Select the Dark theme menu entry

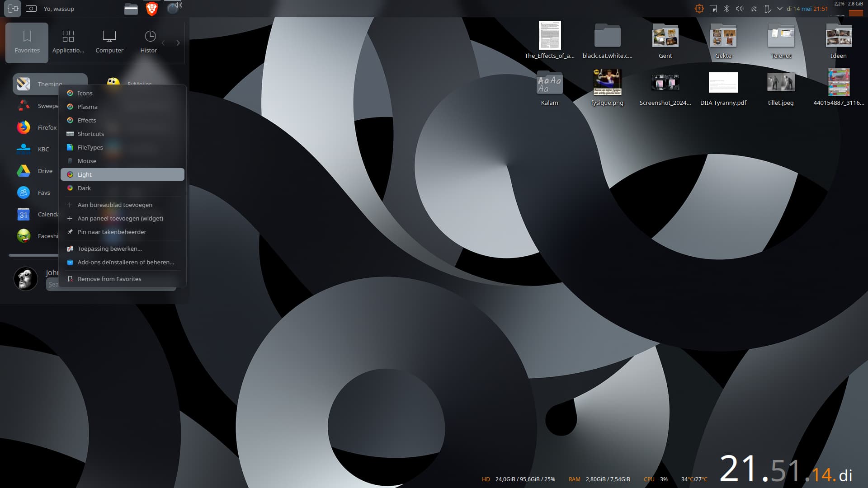tap(123, 188)
